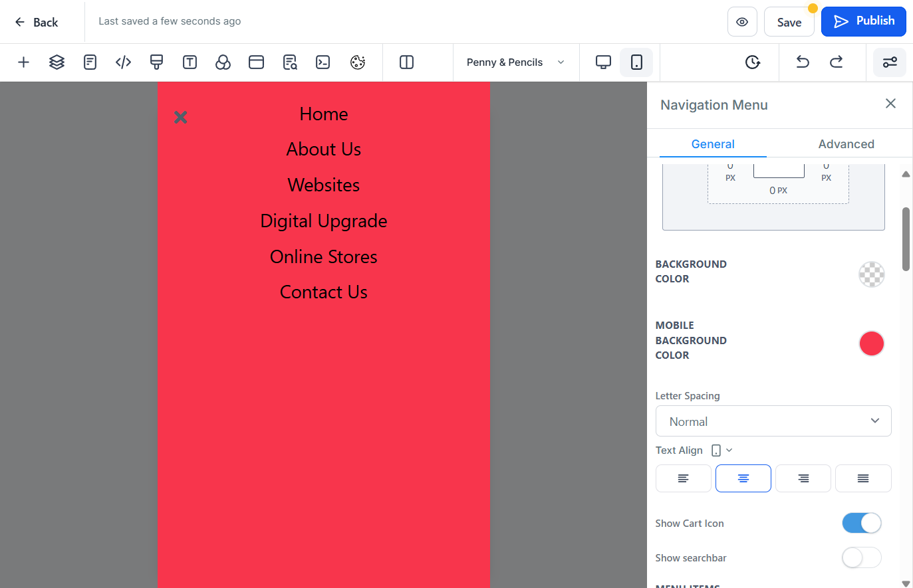Image resolution: width=913 pixels, height=588 pixels.
Task: Toggle the split column layout icon
Action: 406,62
